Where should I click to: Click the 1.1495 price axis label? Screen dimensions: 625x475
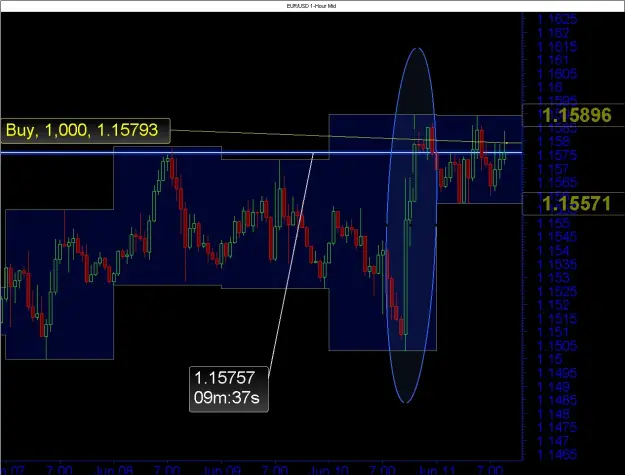[x=557, y=373]
